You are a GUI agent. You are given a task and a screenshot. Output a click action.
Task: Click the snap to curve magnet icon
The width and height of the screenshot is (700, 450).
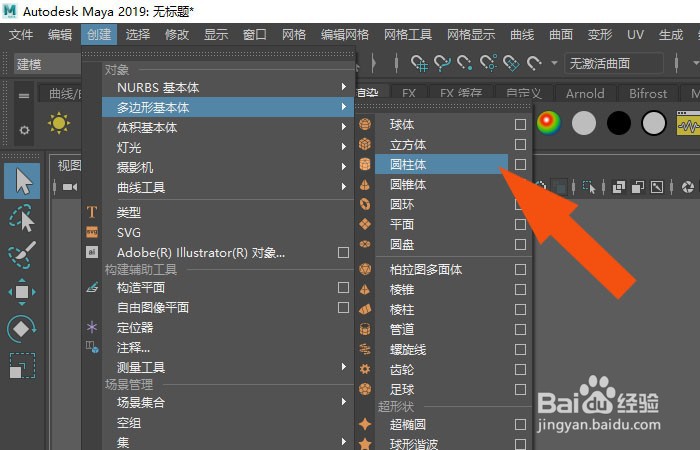tap(442, 63)
